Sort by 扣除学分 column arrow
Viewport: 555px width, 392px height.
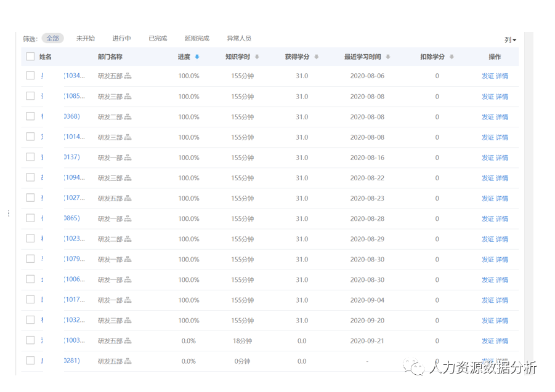[452, 57]
